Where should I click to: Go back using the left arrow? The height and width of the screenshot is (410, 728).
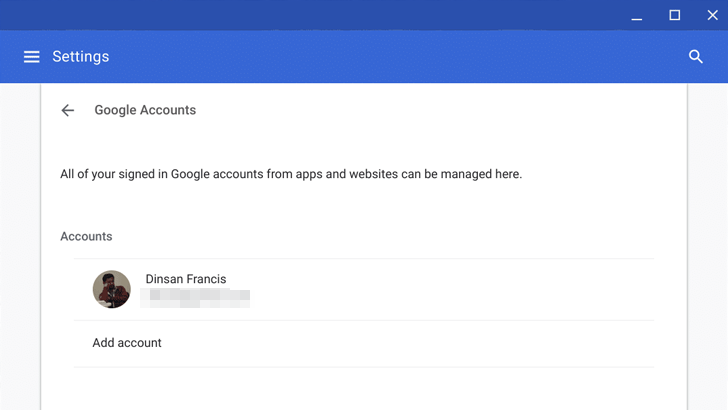click(68, 110)
